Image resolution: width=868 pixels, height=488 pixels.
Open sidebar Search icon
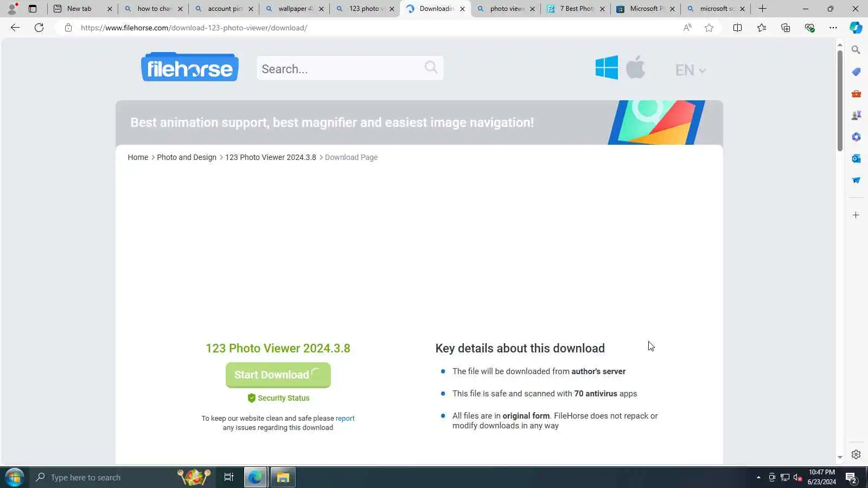[x=856, y=50]
